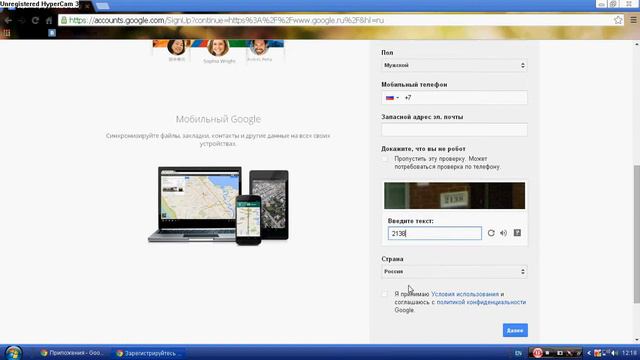Open the gender dropdown showing Мужской

coord(454,65)
